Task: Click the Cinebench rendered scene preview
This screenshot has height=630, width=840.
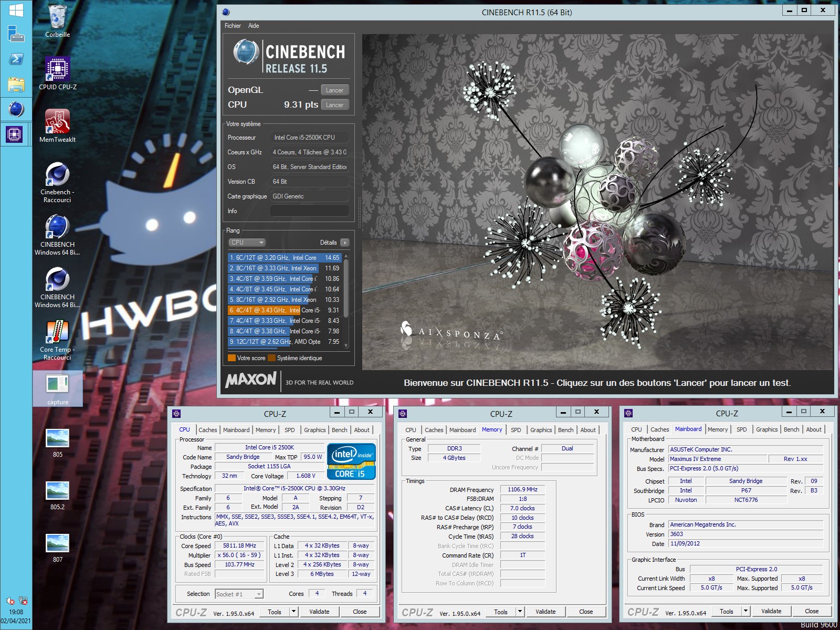Action: 597,202
